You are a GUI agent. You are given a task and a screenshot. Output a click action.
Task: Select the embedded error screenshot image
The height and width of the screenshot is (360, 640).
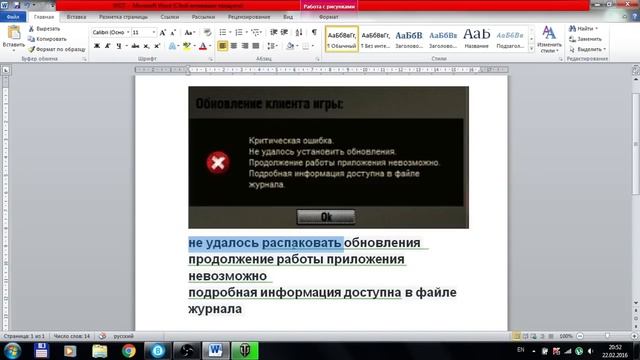tap(328, 157)
